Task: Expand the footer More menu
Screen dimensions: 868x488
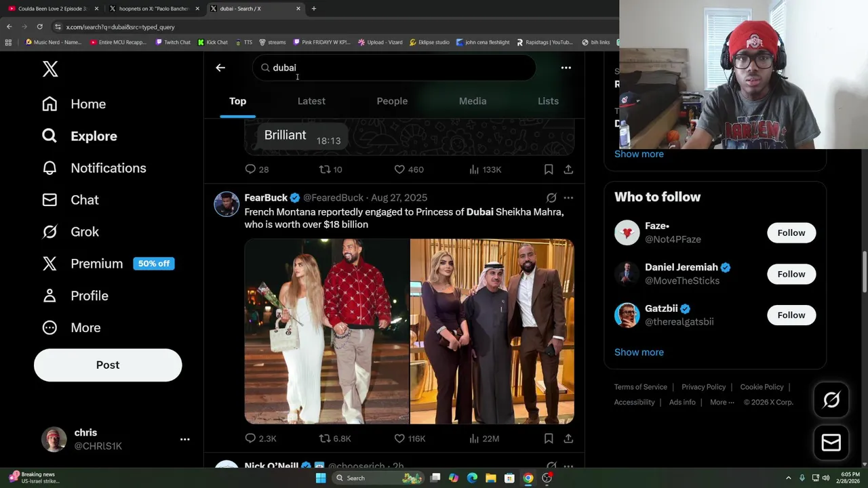Action: (722, 402)
